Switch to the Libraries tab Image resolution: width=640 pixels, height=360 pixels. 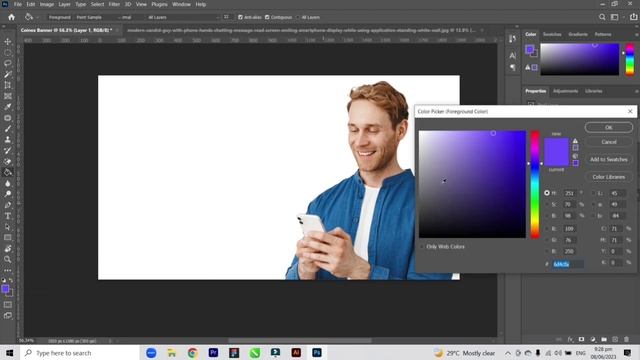(593, 91)
